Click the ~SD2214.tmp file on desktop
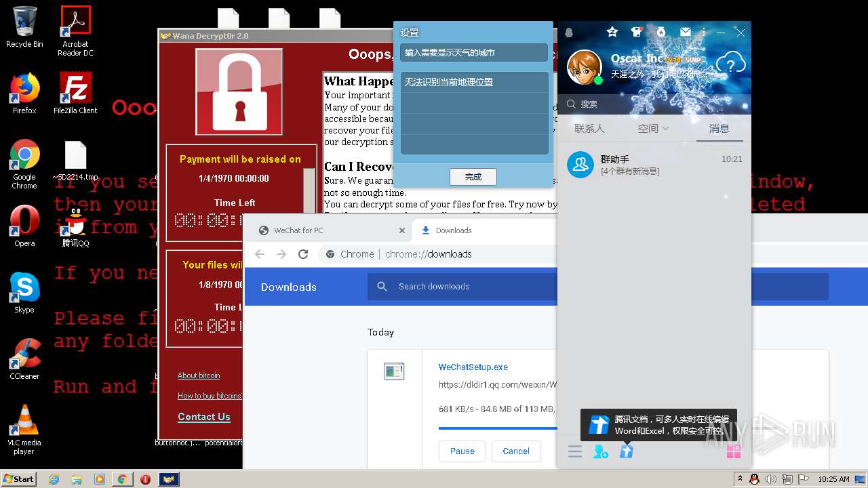868x488 pixels. pyautogui.click(x=75, y=161)
